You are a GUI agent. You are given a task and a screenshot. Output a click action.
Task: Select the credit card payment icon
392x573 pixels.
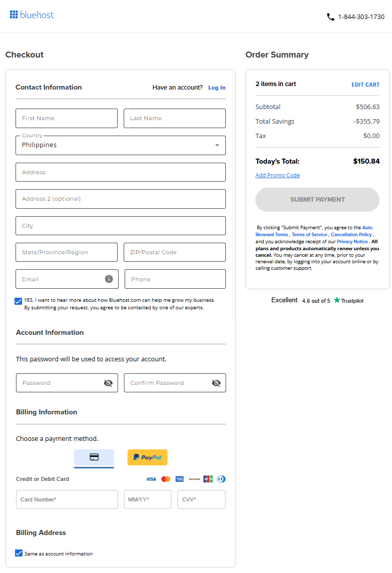[x=94, y=457]
